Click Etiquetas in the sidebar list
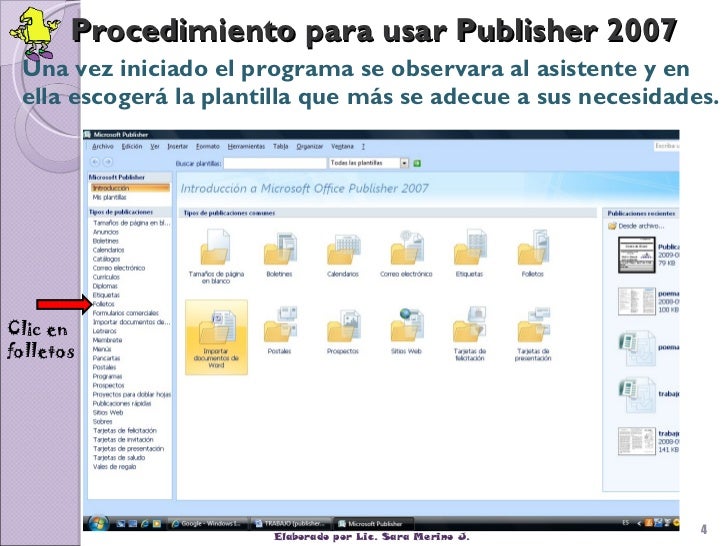 [x=106, y=295]
